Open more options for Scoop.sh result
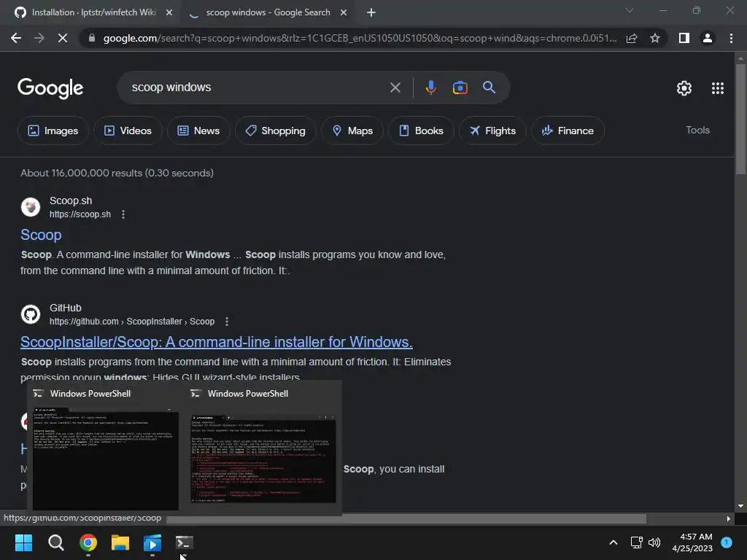 [x=123, y=214]
